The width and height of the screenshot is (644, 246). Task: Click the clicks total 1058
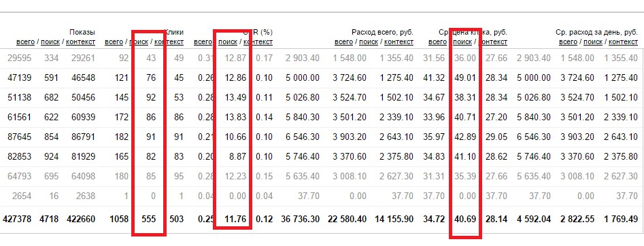119,219
